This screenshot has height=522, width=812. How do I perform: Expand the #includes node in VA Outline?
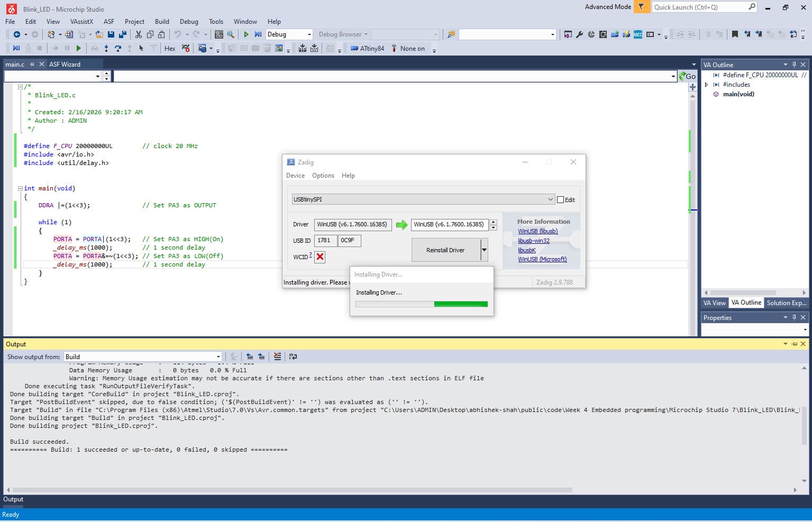point(706,85)
